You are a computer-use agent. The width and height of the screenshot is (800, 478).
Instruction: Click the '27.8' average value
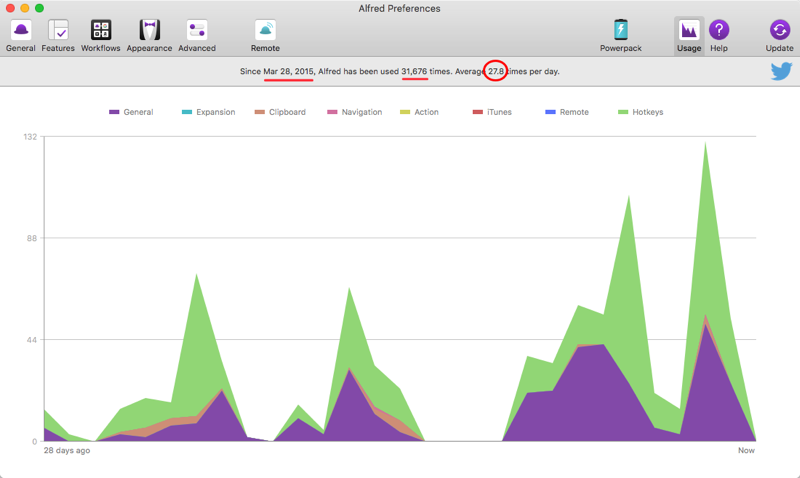click(496, 71)
